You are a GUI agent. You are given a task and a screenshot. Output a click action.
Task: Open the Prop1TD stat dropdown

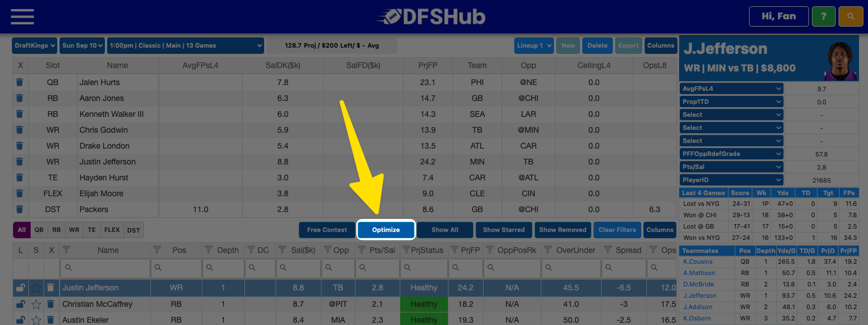tap(731, 102)
